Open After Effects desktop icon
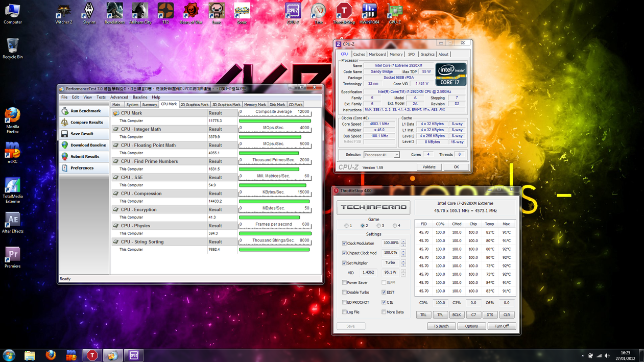Screen dimensions: 644x362 (12, 223)
